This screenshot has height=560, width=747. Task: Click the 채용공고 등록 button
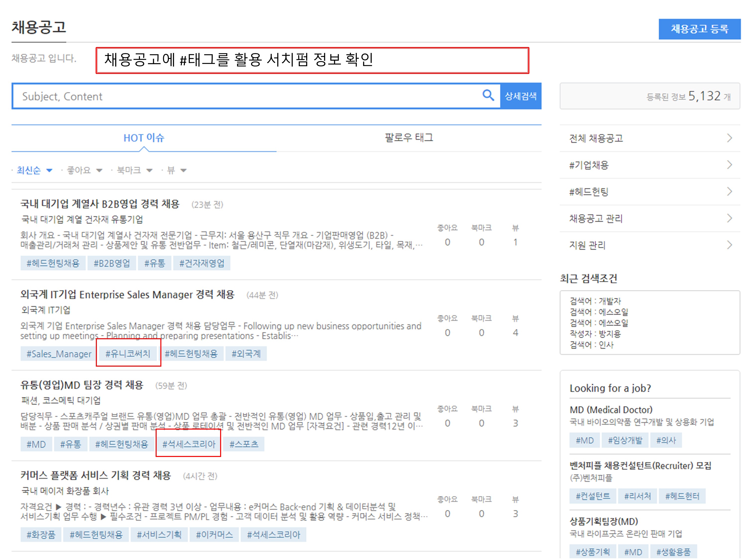point(699,29)
